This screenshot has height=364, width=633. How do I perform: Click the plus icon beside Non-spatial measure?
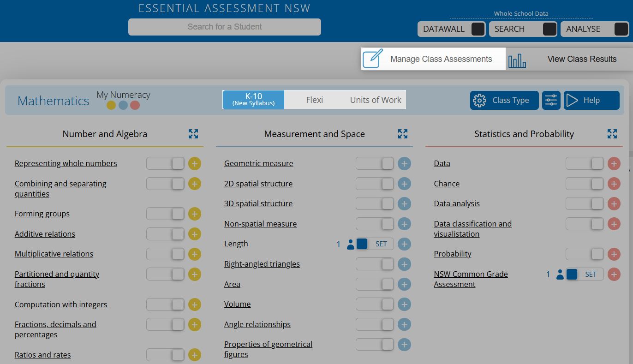404,224
